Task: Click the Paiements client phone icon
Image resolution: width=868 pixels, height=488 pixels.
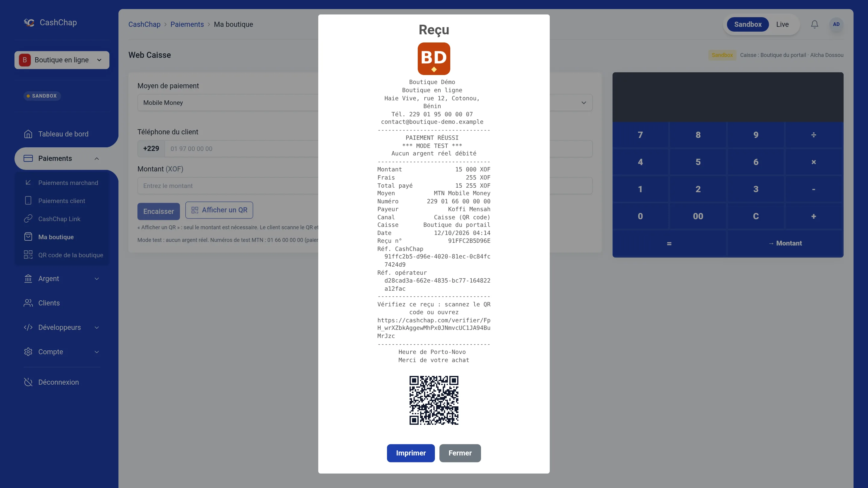Action: click(28, 201)
